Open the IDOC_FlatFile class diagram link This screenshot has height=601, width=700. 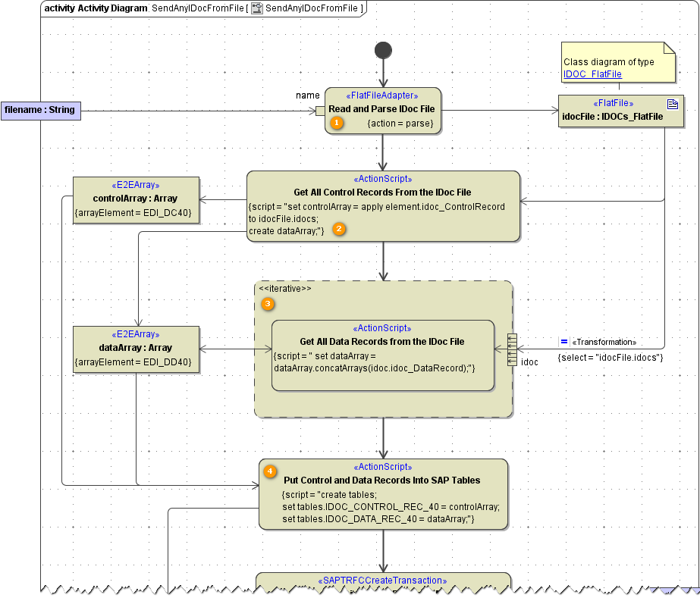[x=592, y=74]
